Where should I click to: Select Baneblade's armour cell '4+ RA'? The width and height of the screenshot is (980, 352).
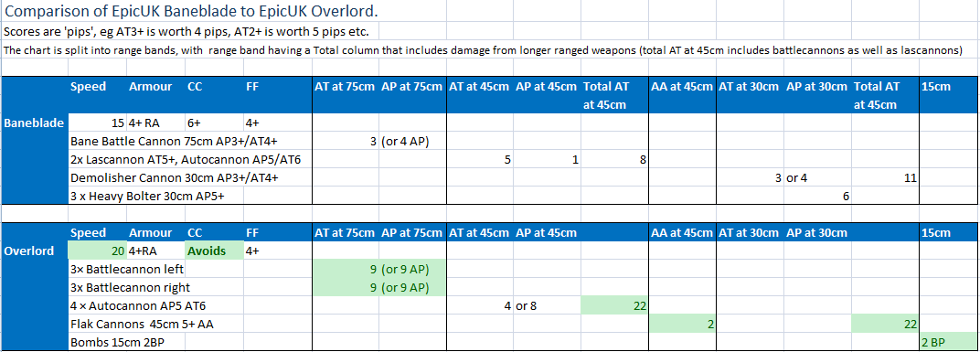[x=155, y=123]
